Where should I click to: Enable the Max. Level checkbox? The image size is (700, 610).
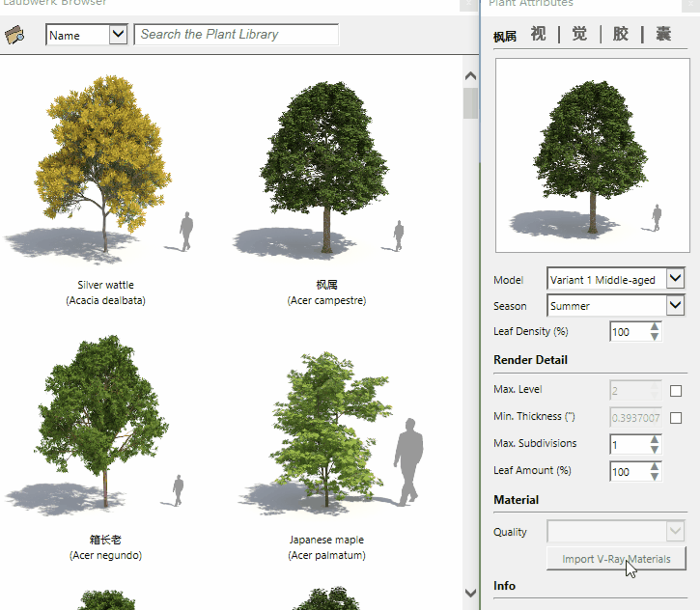tap(676, 391)
